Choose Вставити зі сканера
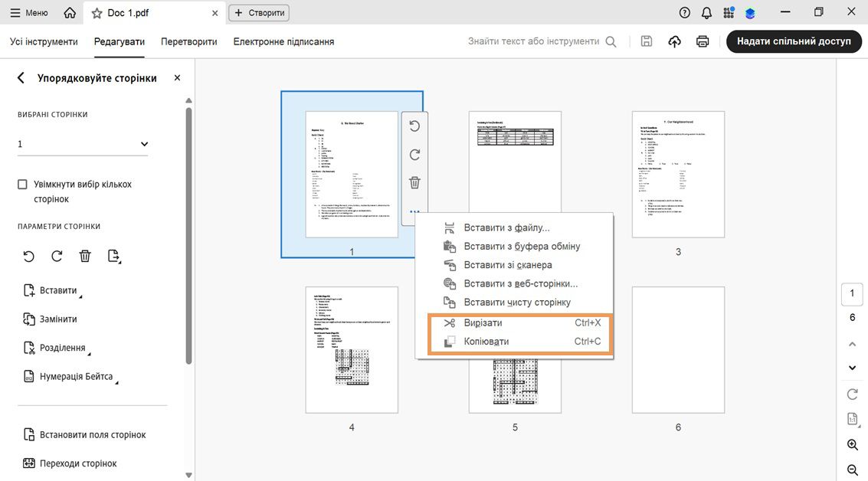This screenshot has width=868, height=481. [x=515, y=265]
